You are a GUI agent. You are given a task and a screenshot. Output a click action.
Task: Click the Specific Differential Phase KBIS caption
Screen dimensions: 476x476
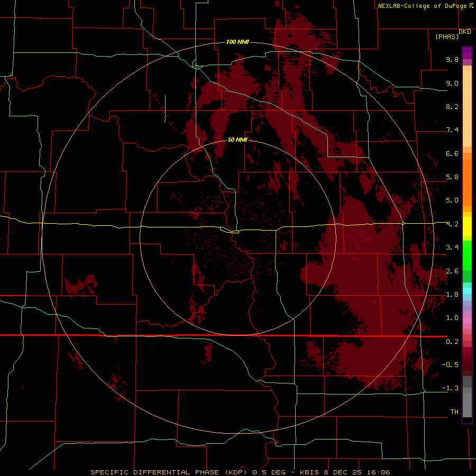point(241,472)
